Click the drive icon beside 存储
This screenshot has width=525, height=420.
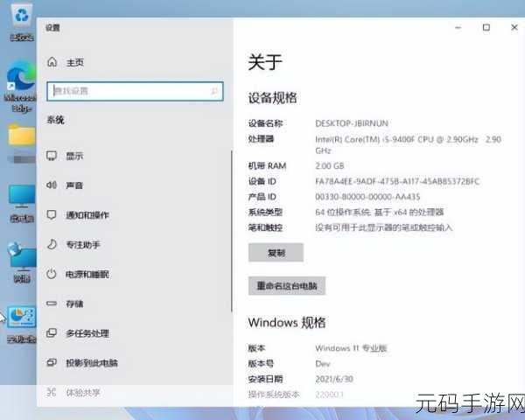pos(52,304)
